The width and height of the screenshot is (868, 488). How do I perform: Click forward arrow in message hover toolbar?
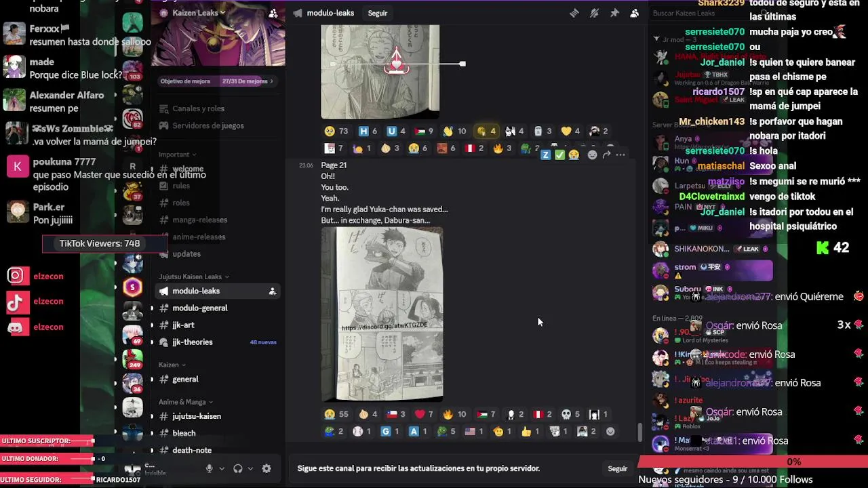(606, 155)
